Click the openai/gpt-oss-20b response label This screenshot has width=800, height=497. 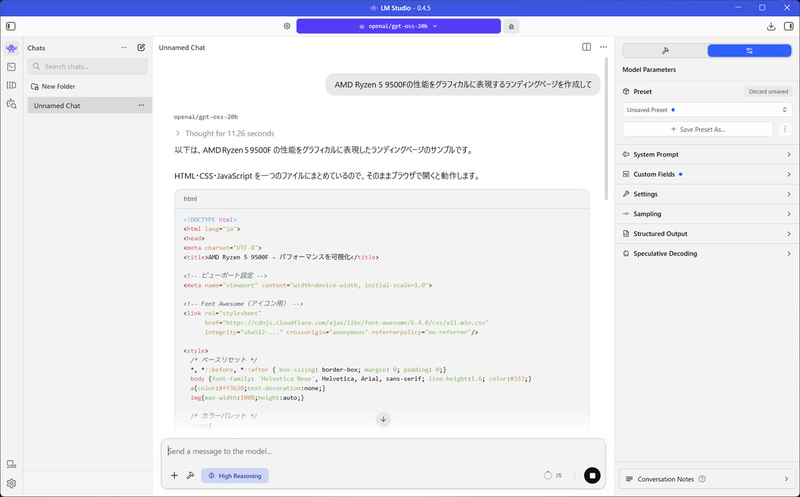point(206,117)
